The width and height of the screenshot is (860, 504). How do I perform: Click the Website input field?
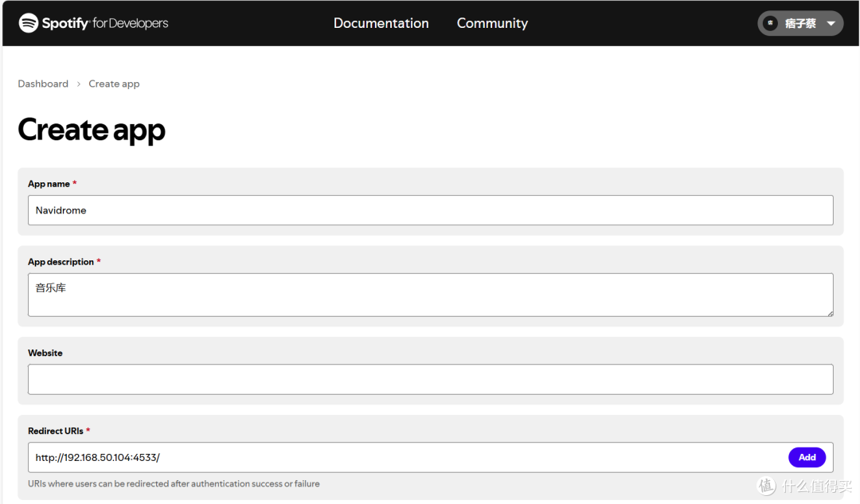coord(431,379)
